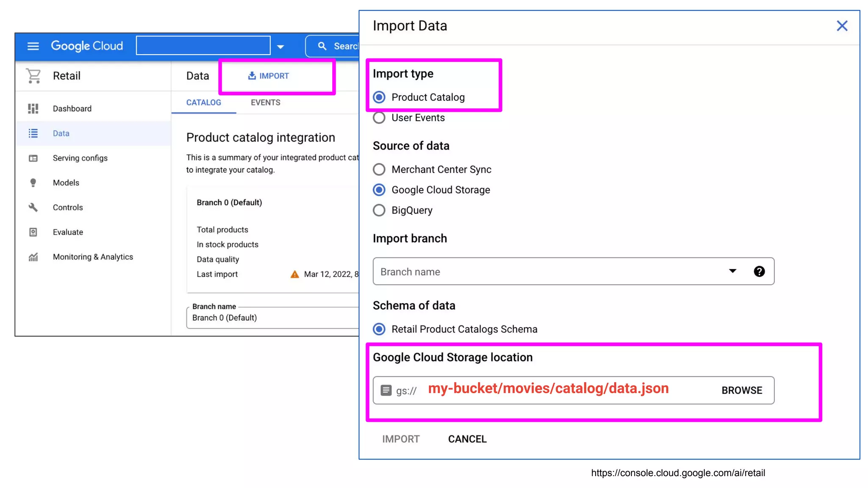Click the Data list icon in sidebar
Screen dimensions: 868x488
33,133
